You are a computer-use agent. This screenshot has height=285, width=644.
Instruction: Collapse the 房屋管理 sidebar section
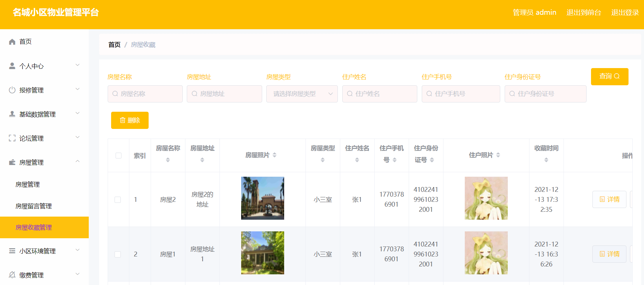44,162
